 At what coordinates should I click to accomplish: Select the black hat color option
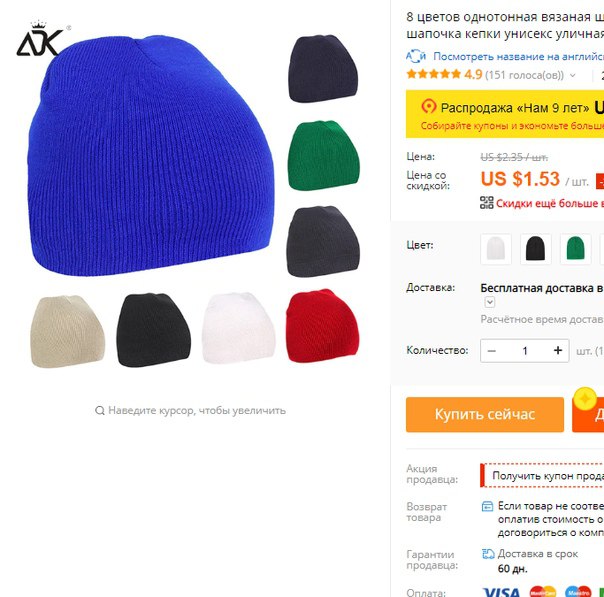(x=535, y=249)
